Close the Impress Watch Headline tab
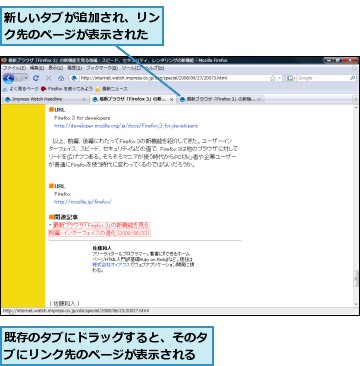Screen dimensions: 360x366 (x=84, y=100)
